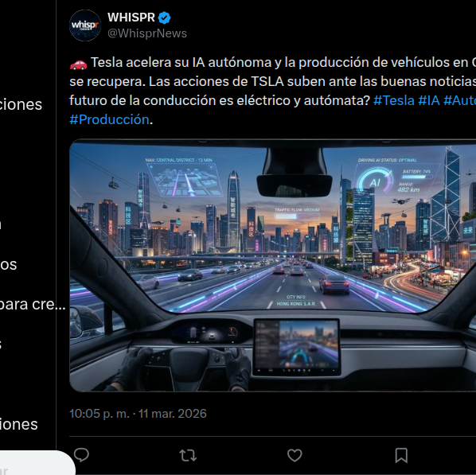Open the #Tesla hashtag
This screenshot has width=476, height=475.
pos(394,100)
